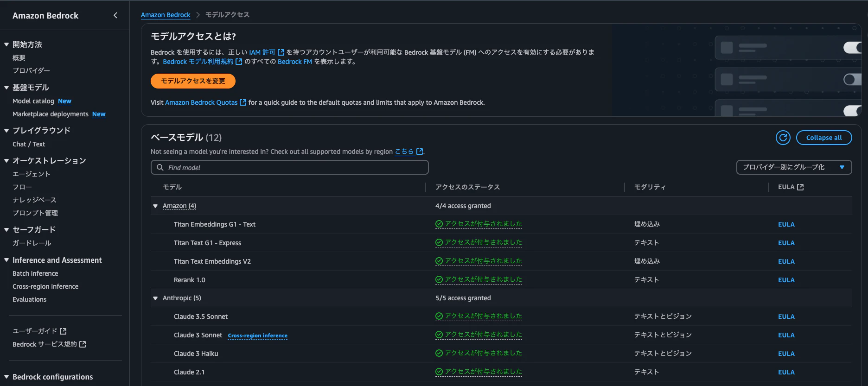This screenshot has width=868, height=386.
Task: Click the Amazon Bedrock breadcrumb link
Action: (x=166, y=15)
